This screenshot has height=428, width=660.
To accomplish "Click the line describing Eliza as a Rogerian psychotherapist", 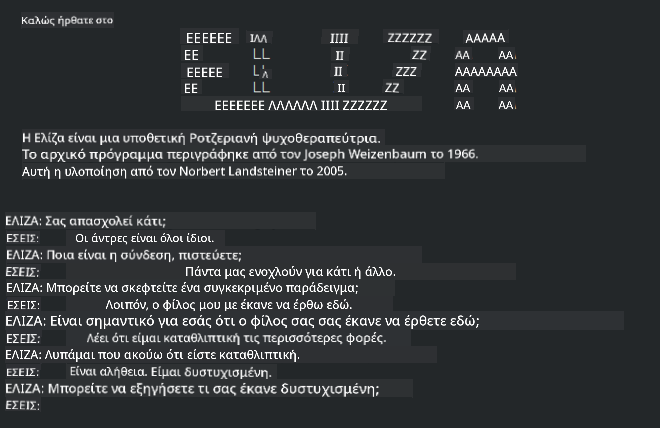I will pyautogui.click(x=200, y=136).
